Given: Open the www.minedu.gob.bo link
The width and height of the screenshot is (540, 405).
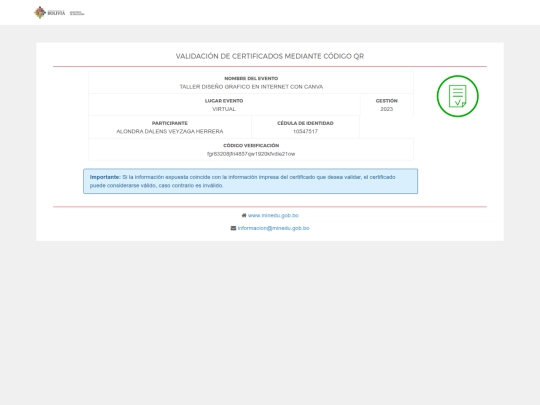Looking at the screenshot, I should point(273,216).
